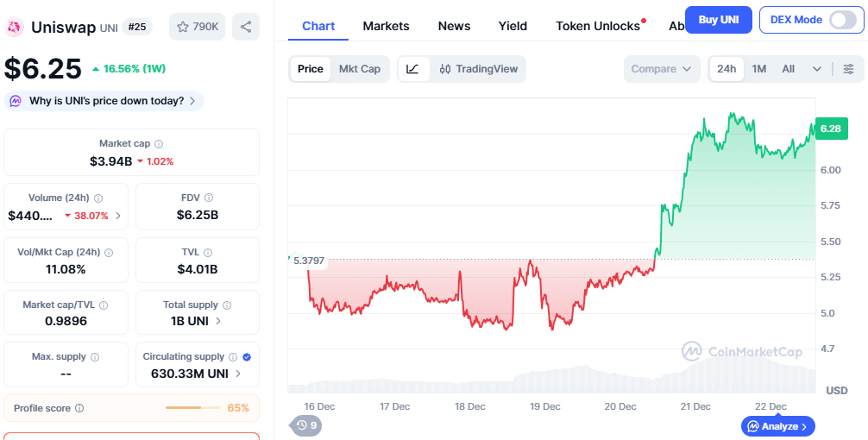
Task: Switch to the Chart tab
Action: 318,26
